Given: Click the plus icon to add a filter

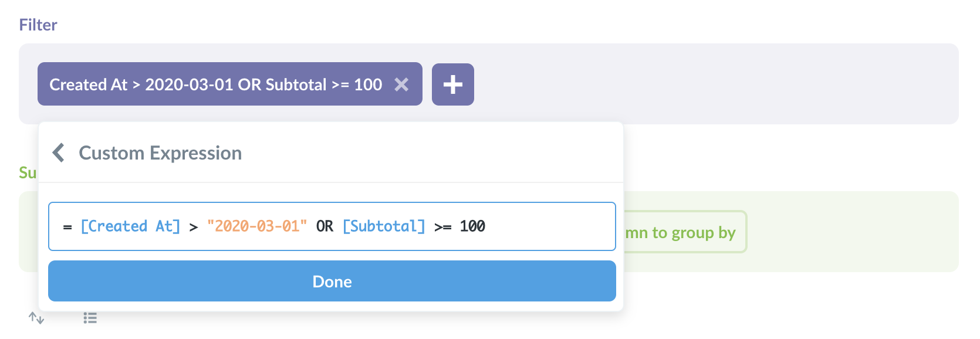Looking at the screenshot, I should coord(452,84).
